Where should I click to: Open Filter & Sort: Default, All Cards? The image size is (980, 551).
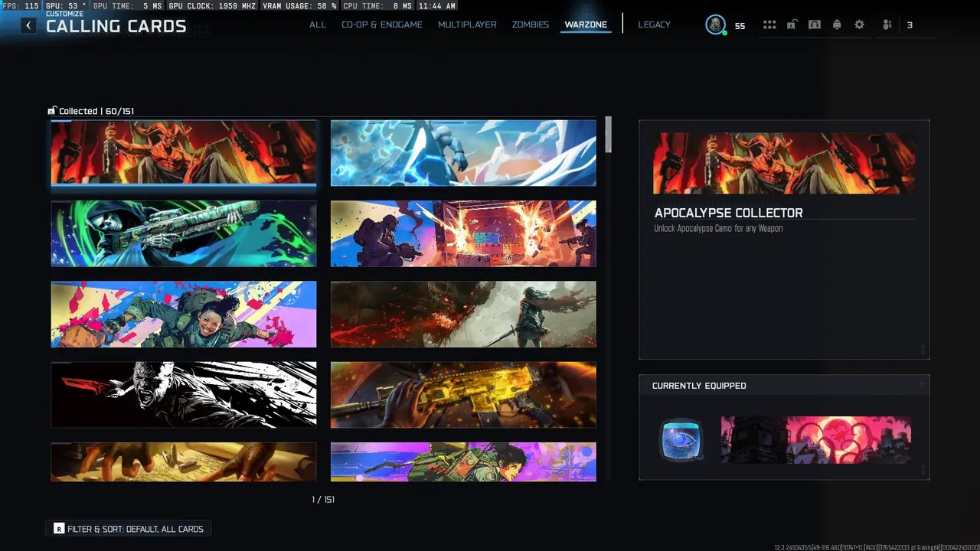point(129,529)
